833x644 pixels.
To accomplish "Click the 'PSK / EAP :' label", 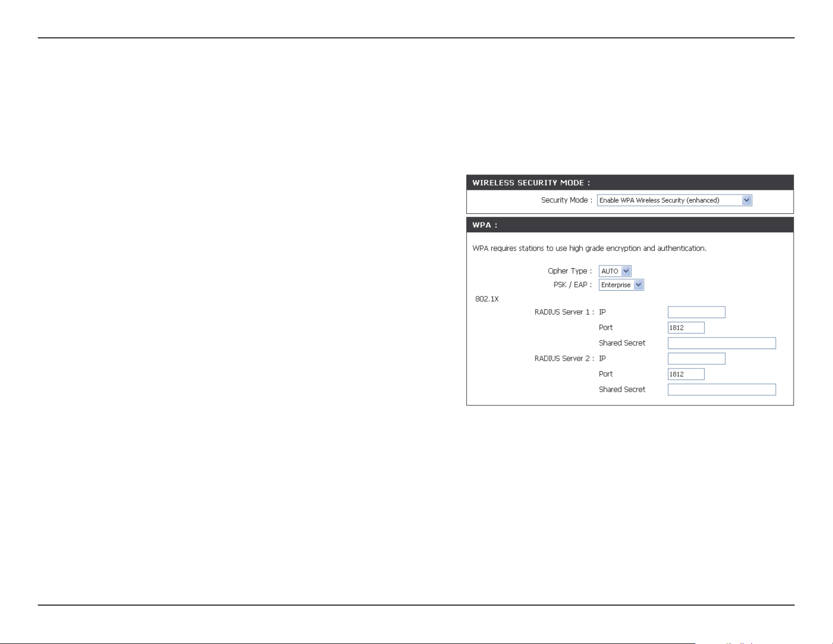I will click(572, 285).
